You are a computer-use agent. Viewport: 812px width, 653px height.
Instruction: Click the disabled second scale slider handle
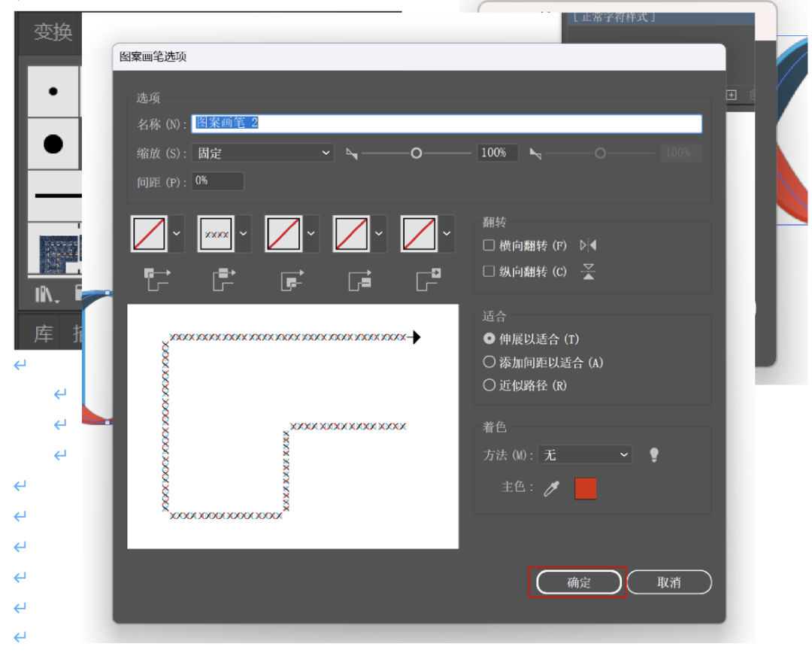pyautogui.click(x=600, y=153)
